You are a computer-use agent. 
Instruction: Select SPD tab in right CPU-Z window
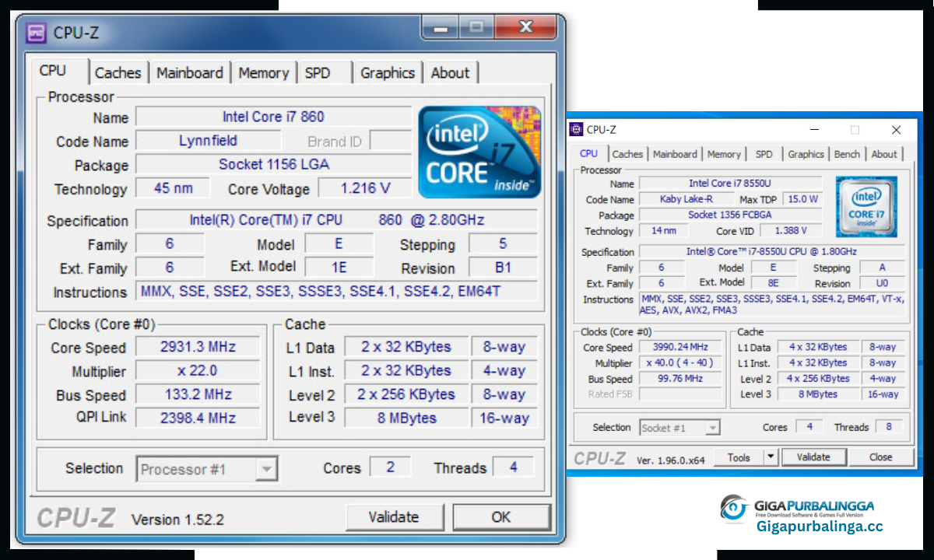click(x=764, y=154)
